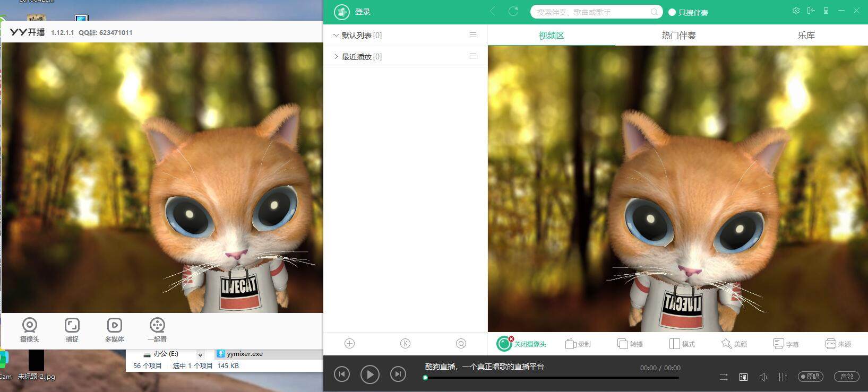Image resolution: width=868 pixels, height=392 pixels.
Task: Open the dropdown arrow next to 办公 (E:)
Action: tap(200, 354)
